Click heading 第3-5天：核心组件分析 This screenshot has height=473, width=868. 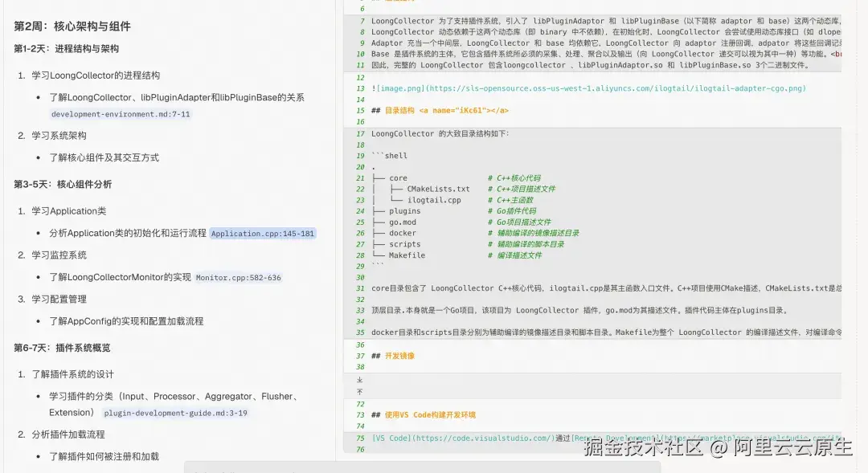pyautogui.click(x=63, y=184)
